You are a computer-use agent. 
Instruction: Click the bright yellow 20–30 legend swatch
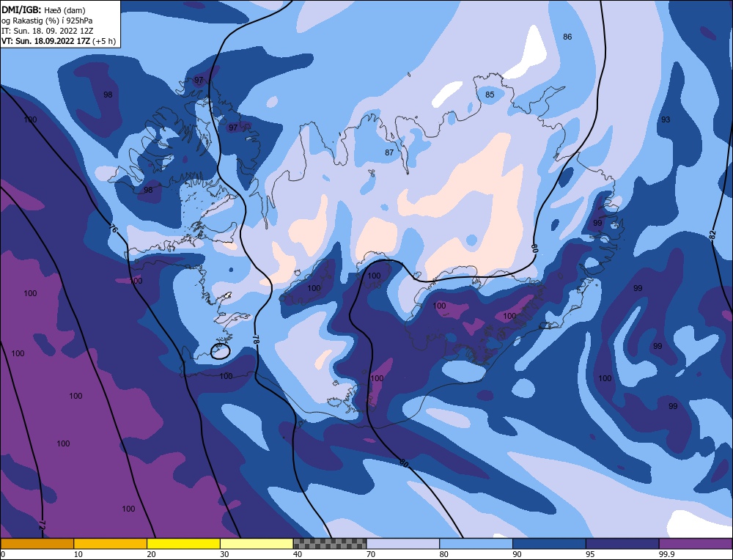coord(183,544)
